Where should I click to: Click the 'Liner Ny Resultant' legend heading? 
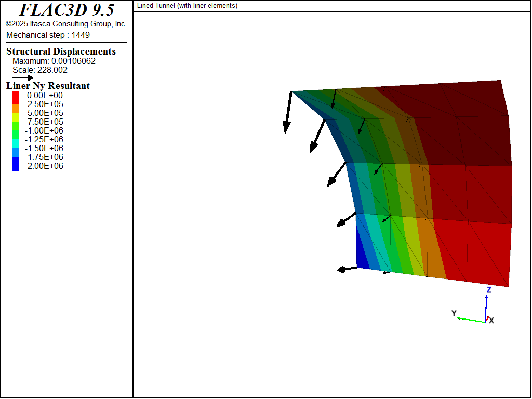[48, 86]
